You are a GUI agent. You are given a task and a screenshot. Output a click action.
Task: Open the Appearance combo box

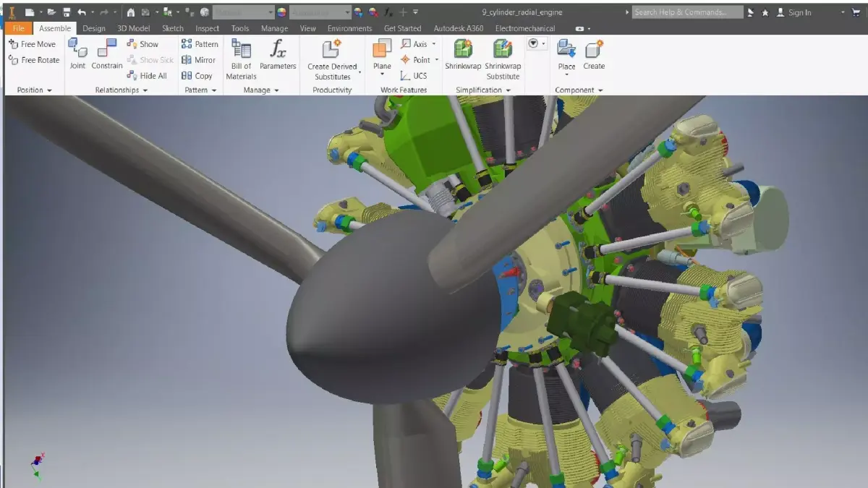click(x=320, y=12)
